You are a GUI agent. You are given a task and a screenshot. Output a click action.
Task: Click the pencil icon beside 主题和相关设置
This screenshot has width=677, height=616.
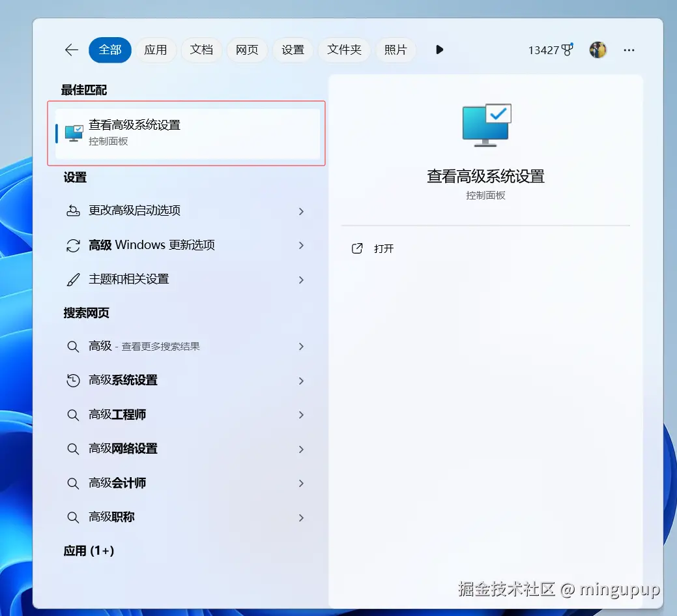[73, 279]
